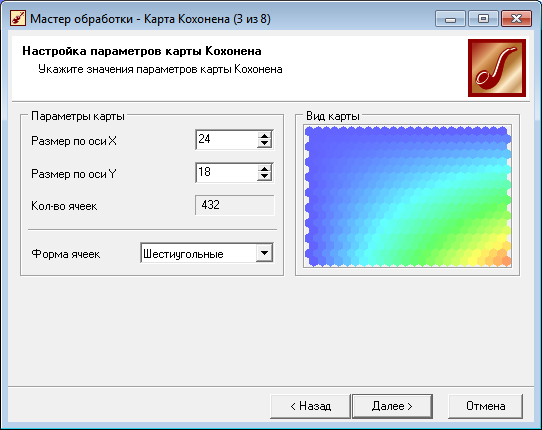Click the subtitle 'Укажите значения параметров карты Кохонена'
The height and width of the screenshot is (430, 542).
coord(160,69)
